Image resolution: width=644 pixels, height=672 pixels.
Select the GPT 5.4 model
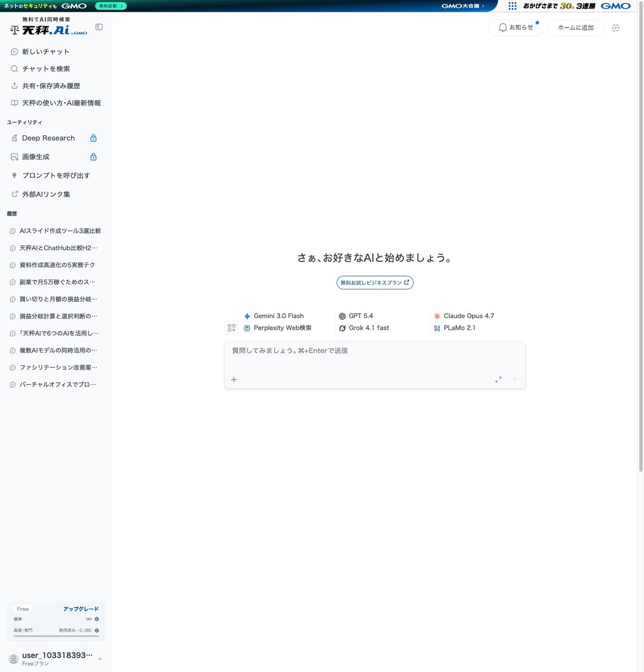356,316
